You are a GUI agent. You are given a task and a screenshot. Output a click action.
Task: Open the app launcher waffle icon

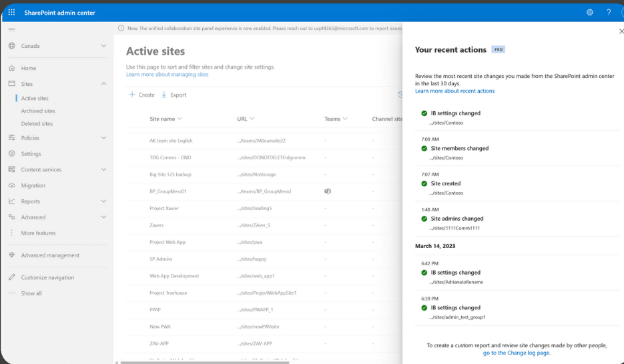click(11, 12)
